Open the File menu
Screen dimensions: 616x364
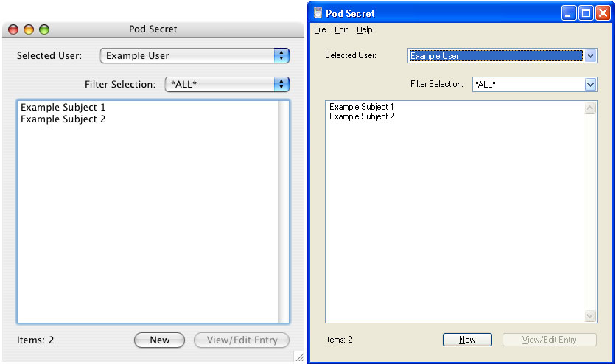pyautogui.click(x=320, y=30)
